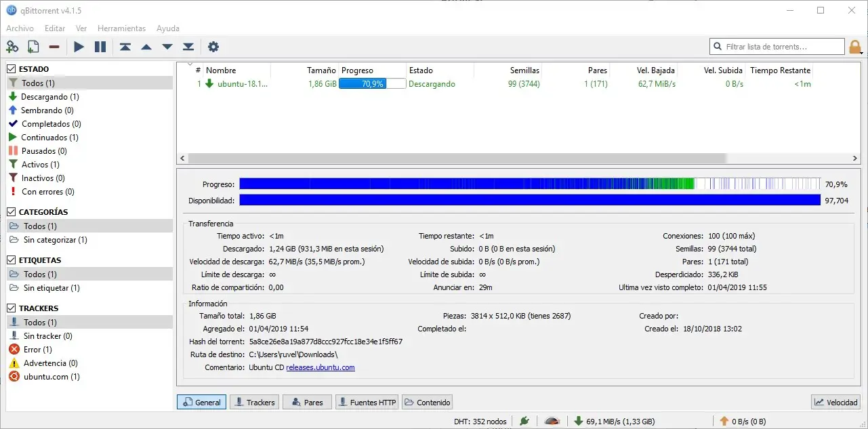Viewport: 868px width, 429px height.
Task: Select the Inactivos (0) filter
Action: coord(89,178)
